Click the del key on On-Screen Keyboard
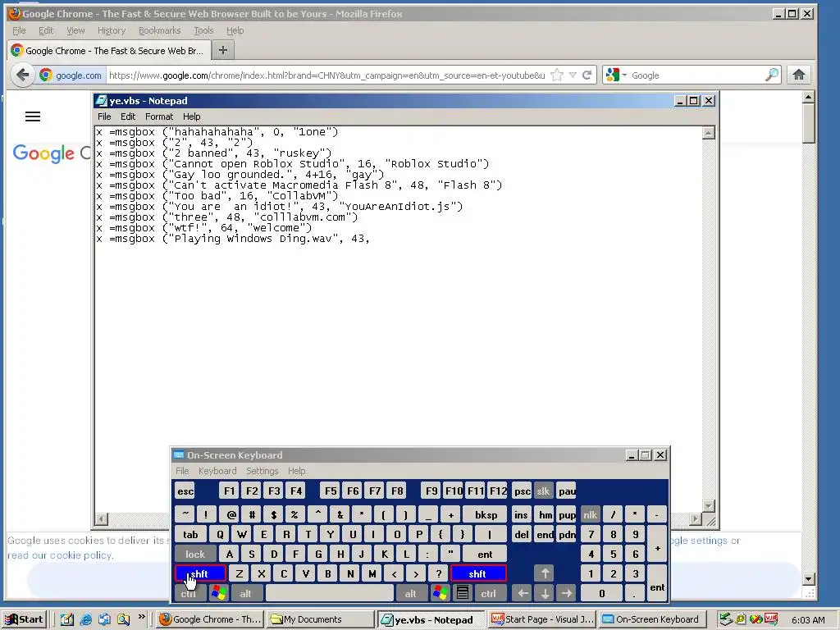The height and width of the screenshot is (630, 840). click(x=522, y=534)
